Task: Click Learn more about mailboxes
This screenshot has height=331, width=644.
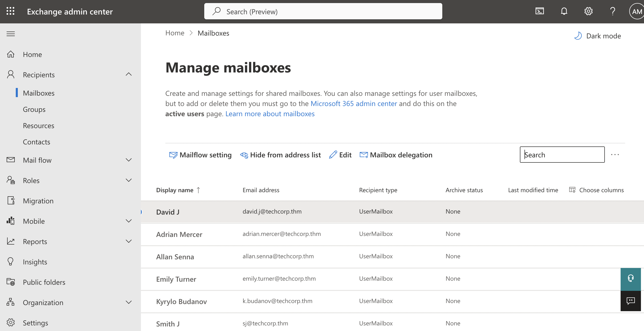Action: [x=270, y=114]
